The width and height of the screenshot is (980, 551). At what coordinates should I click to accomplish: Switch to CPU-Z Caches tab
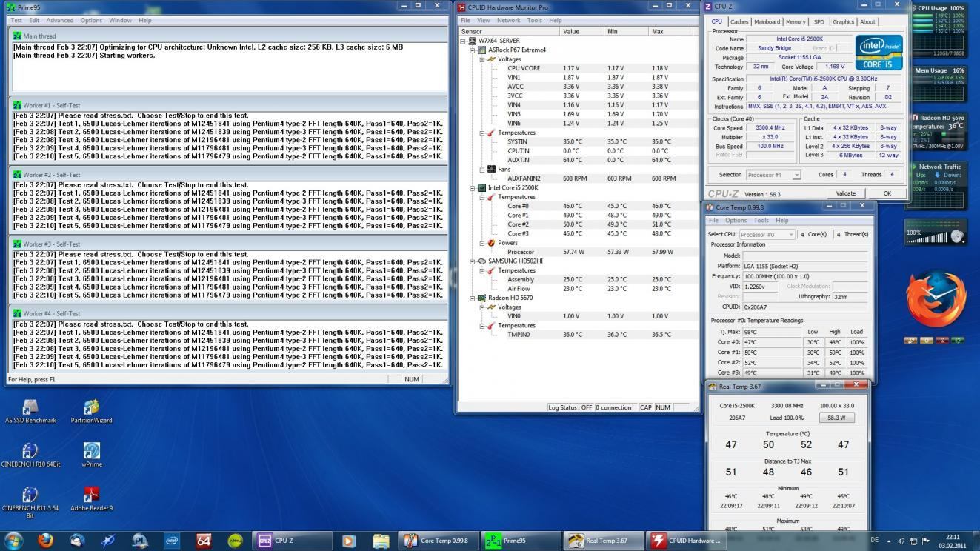click(739, 21)
